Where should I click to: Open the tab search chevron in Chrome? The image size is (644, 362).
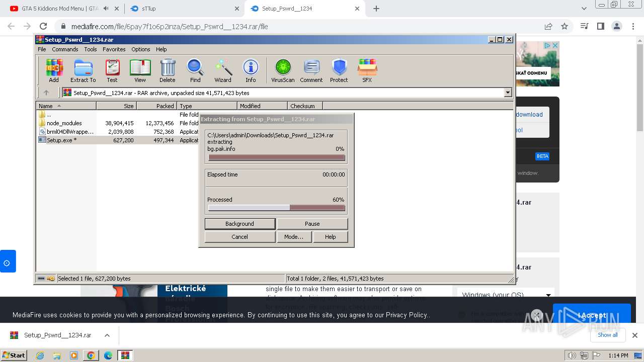point(584,9)
